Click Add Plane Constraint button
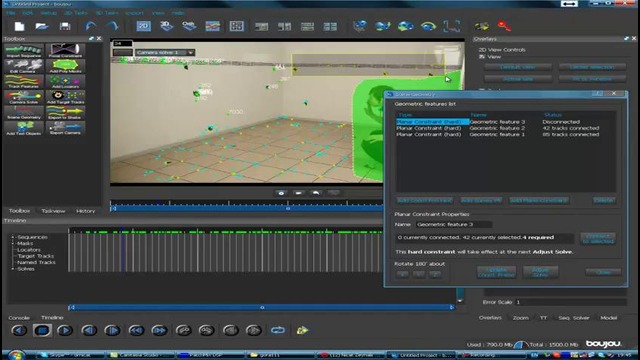 point(539,200)
